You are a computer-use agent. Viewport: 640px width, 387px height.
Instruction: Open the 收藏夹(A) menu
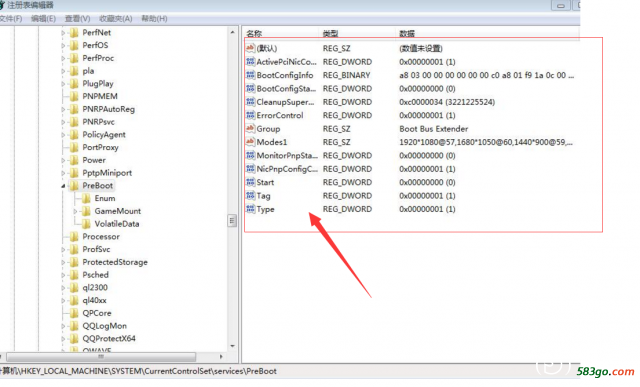click(x=116, y=19)
